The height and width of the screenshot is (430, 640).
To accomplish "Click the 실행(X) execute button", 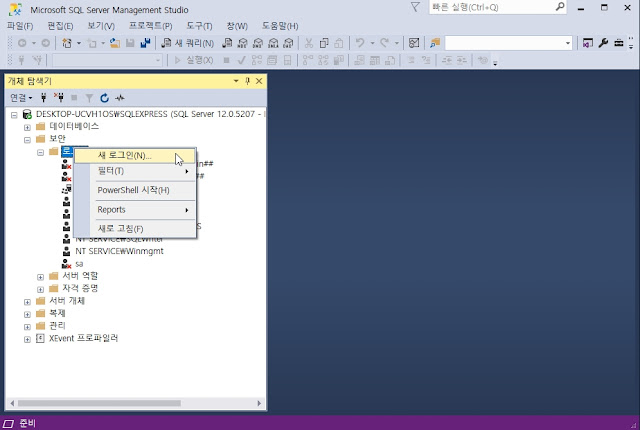I will [193, 60].
